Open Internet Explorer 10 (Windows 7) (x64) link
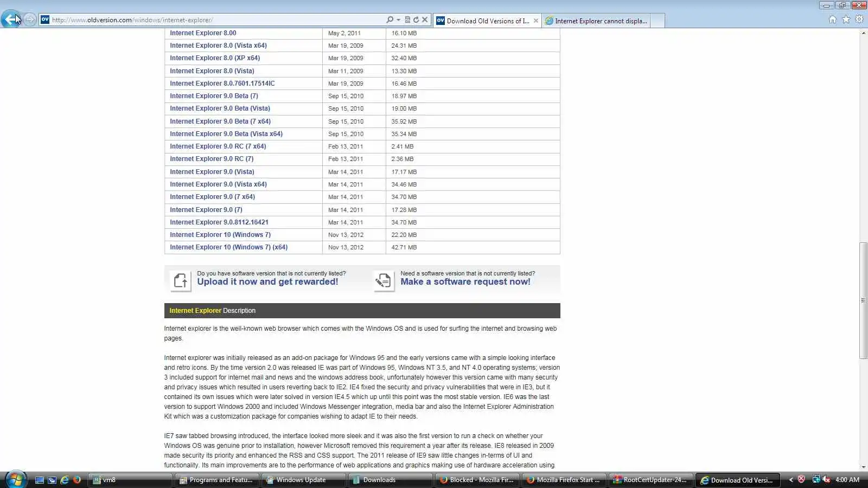Viewport: 868px width, 488px height. (229, 247)
